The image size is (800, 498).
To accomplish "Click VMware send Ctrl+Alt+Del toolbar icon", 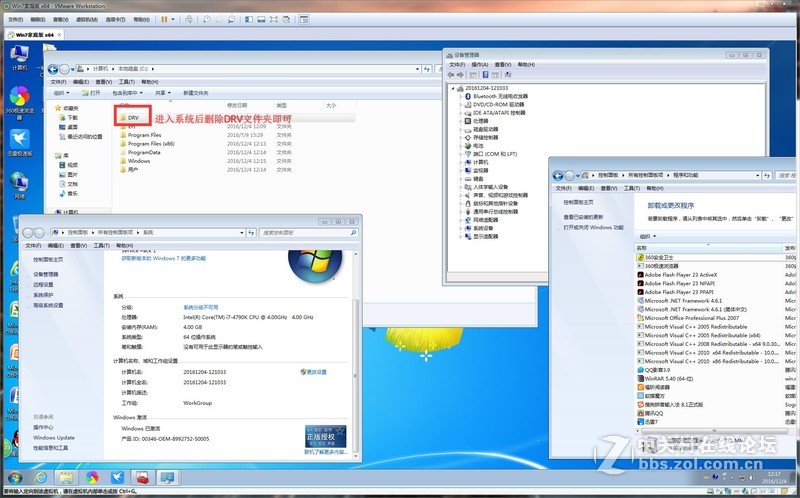I will point(189,19).
